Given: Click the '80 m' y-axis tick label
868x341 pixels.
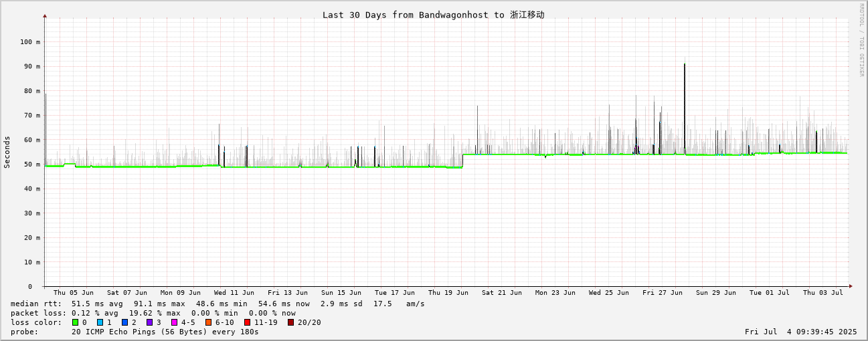Looking at the screenshot, I should click(x=32, y=91).
